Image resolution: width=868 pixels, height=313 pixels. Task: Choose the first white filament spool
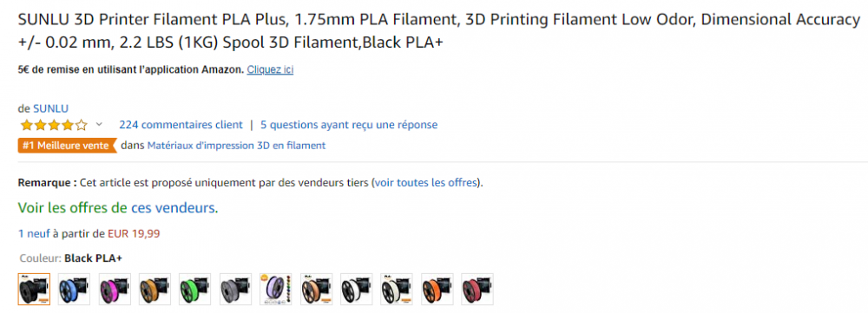357,290
